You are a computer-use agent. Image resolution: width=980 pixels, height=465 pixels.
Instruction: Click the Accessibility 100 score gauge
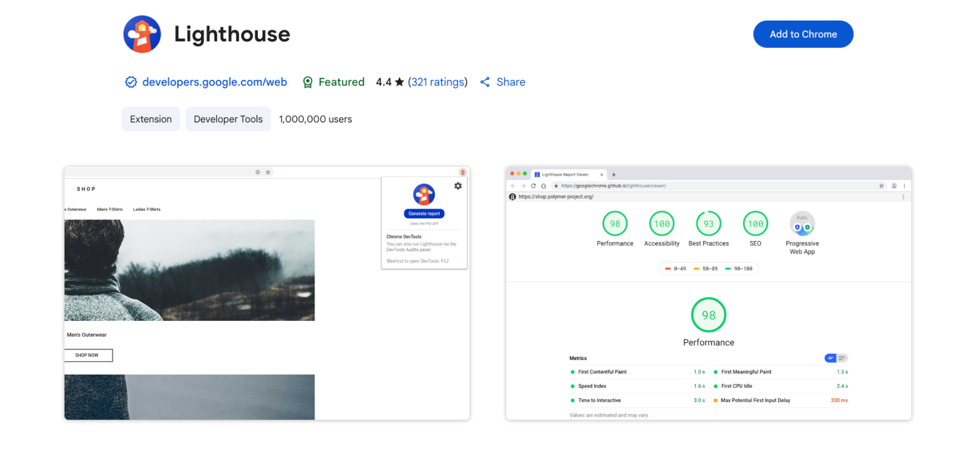(x=662, y=224)
